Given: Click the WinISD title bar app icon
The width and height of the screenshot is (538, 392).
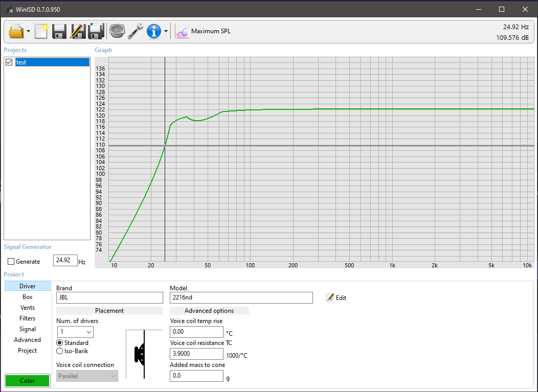Looking at the screenshot, I should click(10, 9).
